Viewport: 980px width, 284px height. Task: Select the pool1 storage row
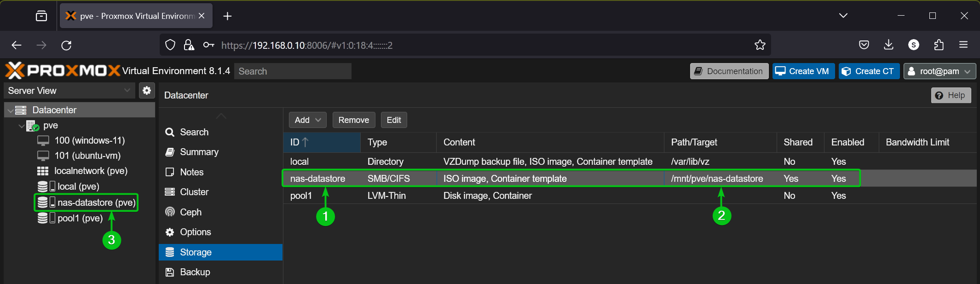click(x=630, y=196)
